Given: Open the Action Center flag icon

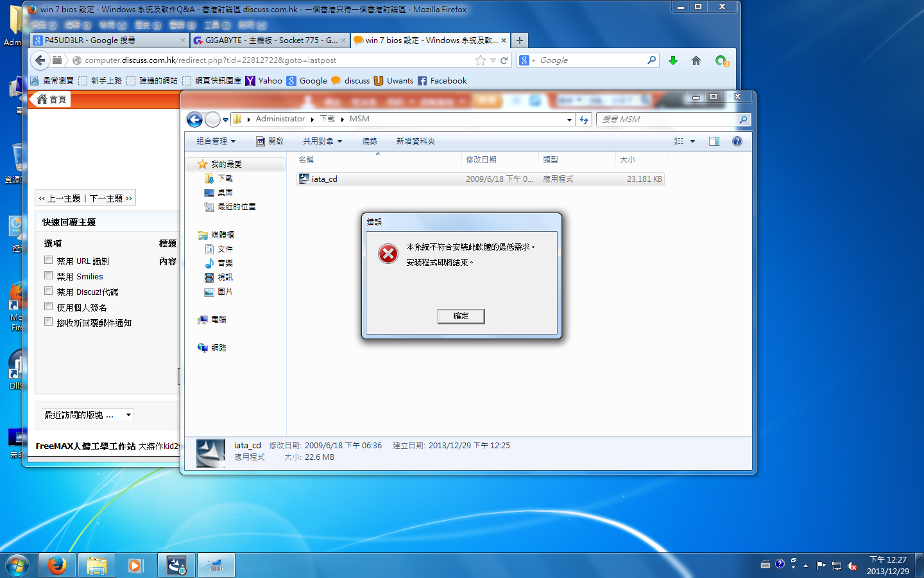Looking at the screenshot, I should point(821,566).
